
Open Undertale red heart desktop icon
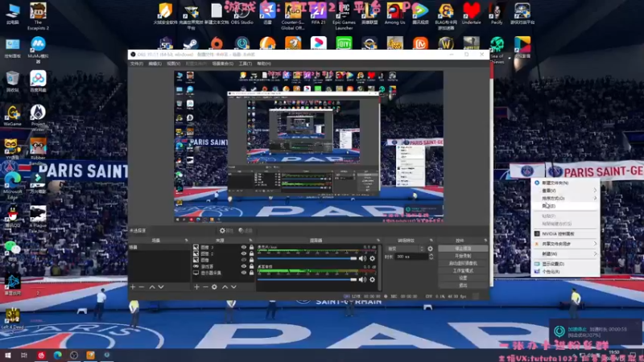click(471, 14)
